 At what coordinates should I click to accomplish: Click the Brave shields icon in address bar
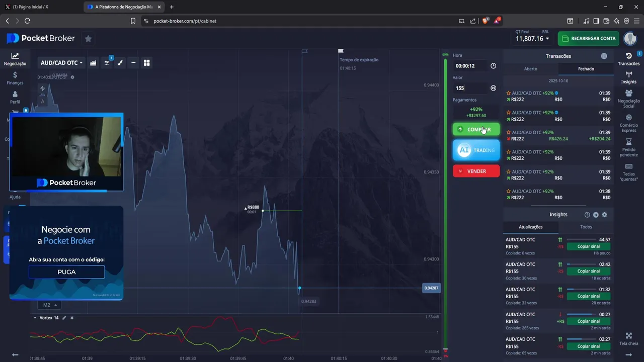coord(486,21)
